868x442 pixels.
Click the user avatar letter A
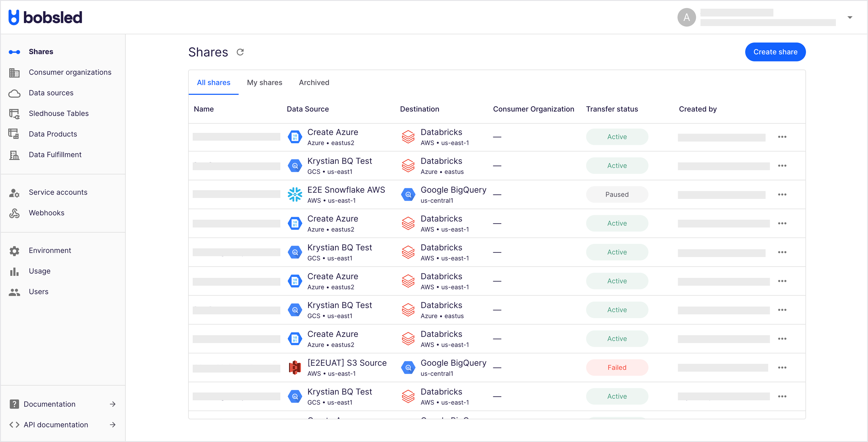[x=686, y=17]
